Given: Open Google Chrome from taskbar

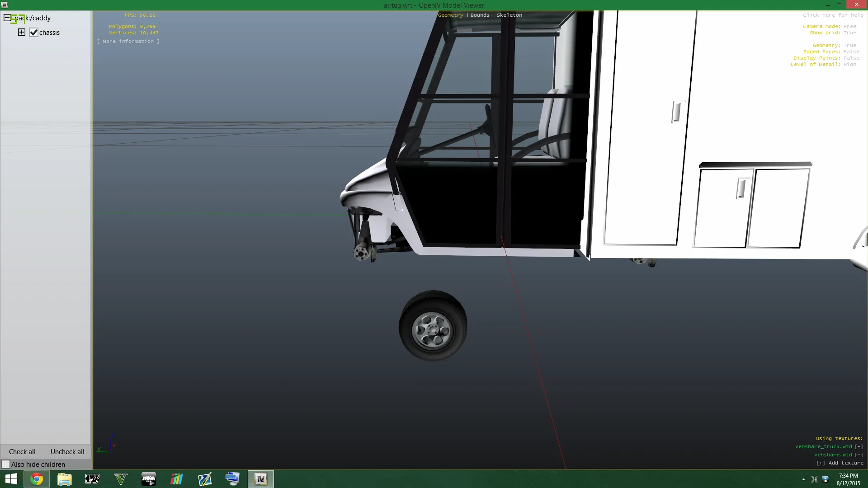Looking at the screenshot, I should pos(37,479).
